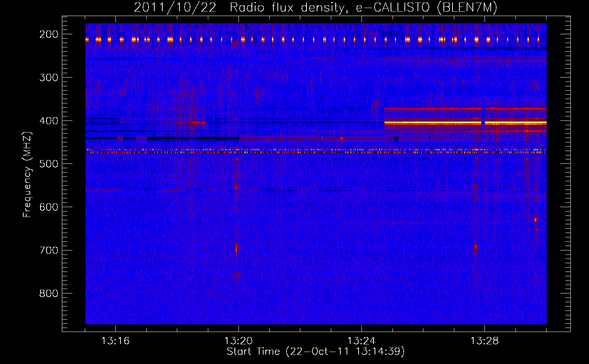Click the 600 frequency tick label

tap(49, 207)
